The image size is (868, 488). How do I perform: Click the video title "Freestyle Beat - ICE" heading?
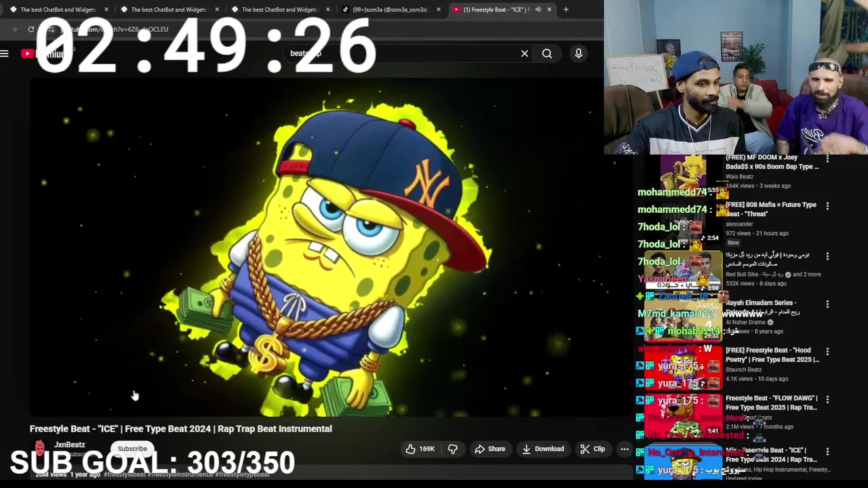pyautogui.click(x=181, y=428)
